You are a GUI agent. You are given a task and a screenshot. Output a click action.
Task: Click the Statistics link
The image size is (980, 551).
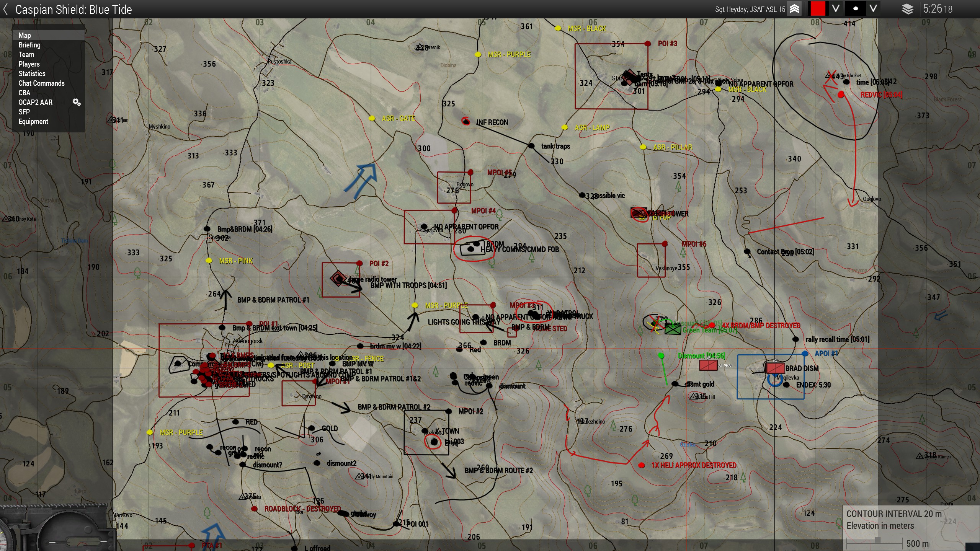pyautogui.click(x=32, y=73)
